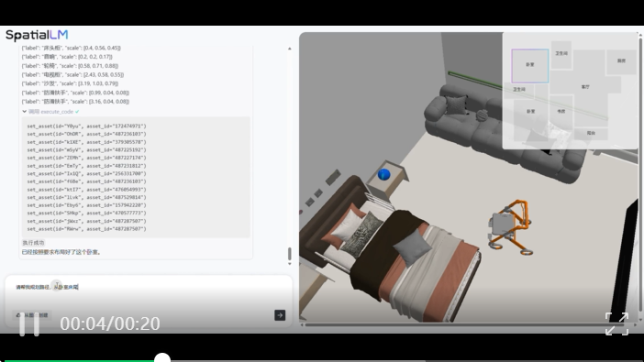Click the SpatialLM logo

tap(37, 35)
